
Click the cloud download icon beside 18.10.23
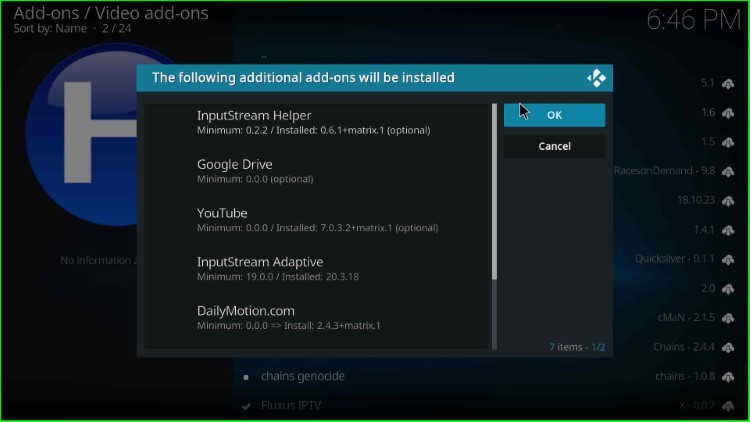[728, 200]
